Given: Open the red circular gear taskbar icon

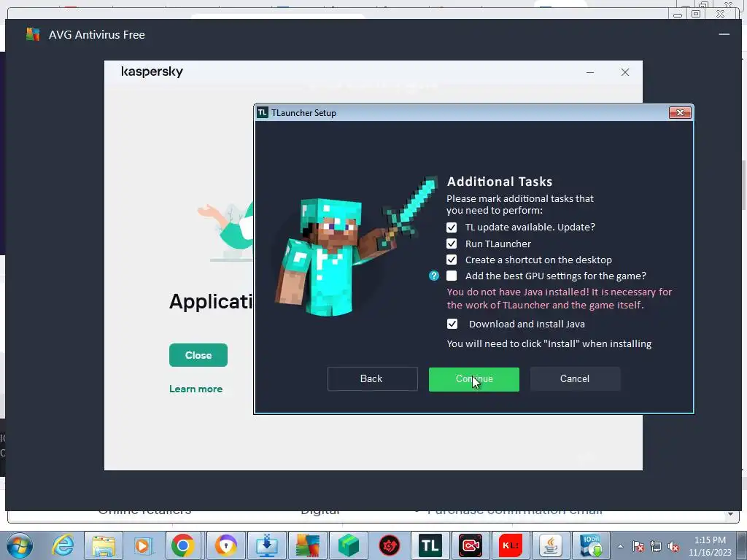Looking at the screenshot, I should [x=390, y=545].
